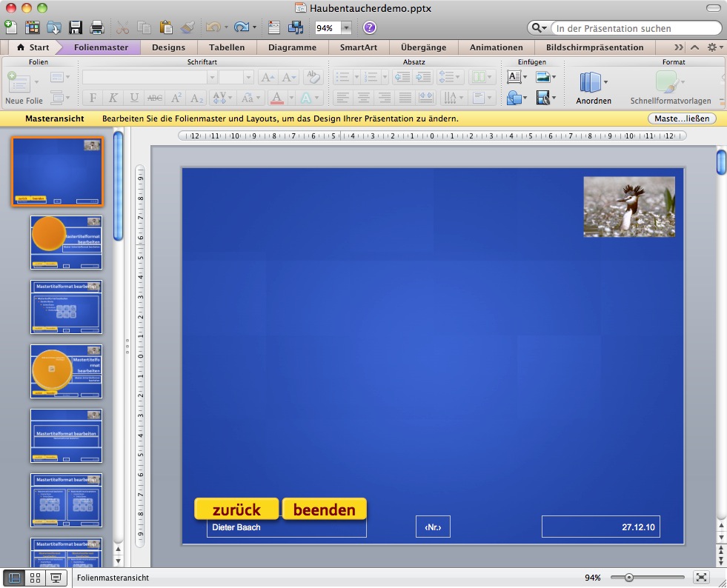Switch to slide sorter view

pyautogui.click(x=34, y=578)
